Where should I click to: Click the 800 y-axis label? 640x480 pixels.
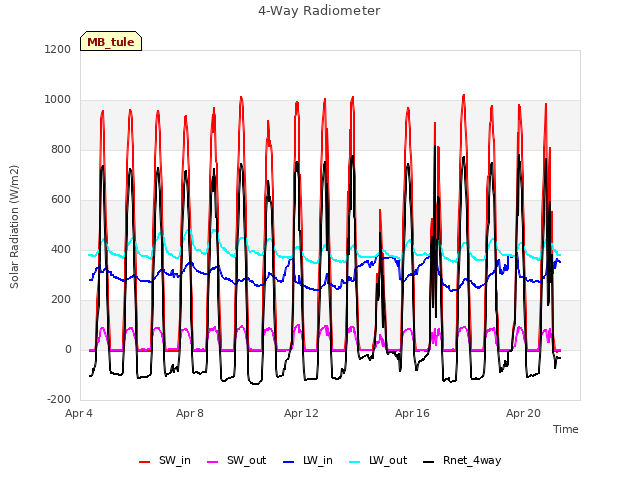[x=61, y=150]
